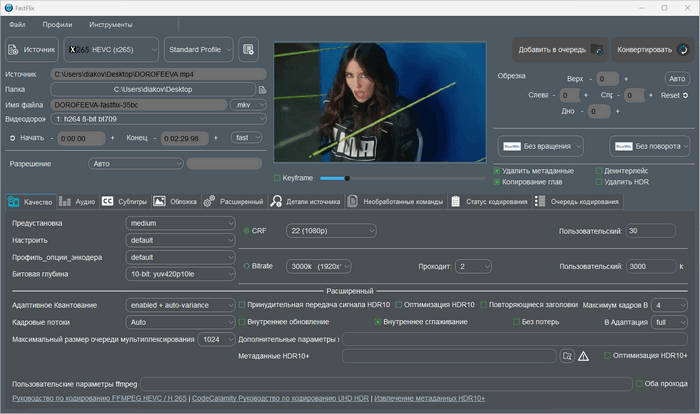Screen dimensions: 700x414
Task: Open the Битовая глубина dropdown
Action: 180,274
